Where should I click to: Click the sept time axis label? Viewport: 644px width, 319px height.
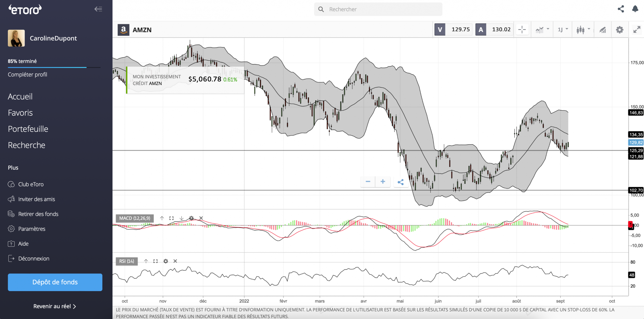[x=560, y=301]
